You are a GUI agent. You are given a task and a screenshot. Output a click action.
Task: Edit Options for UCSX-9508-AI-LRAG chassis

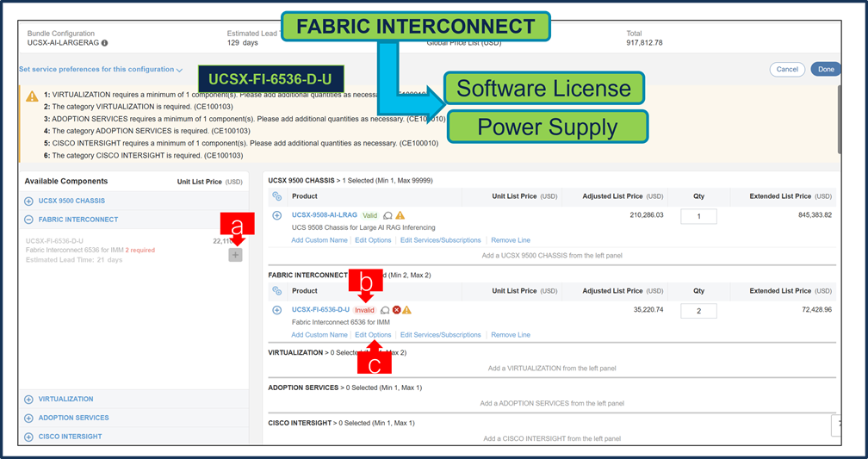click(x=373, y=240)
